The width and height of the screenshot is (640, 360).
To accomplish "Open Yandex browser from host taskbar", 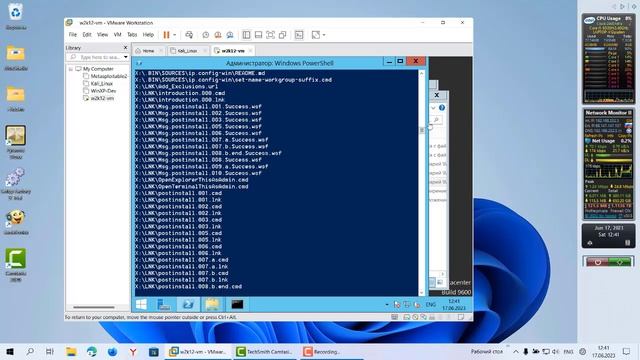I will (133, 351).
